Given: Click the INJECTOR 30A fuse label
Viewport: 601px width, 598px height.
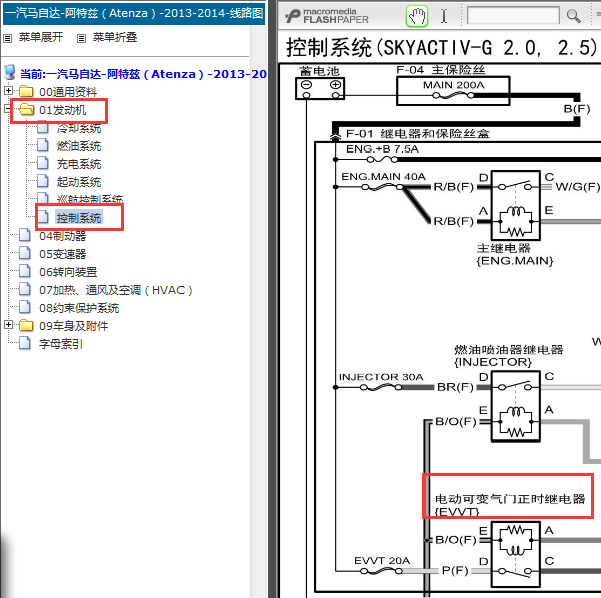Looking at the screenshot, I should pos(381,377).
